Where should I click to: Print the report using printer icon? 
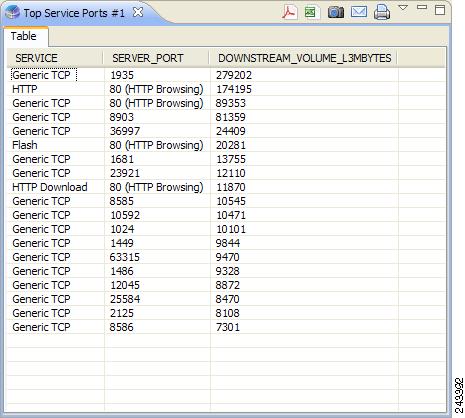coord(382,12)
